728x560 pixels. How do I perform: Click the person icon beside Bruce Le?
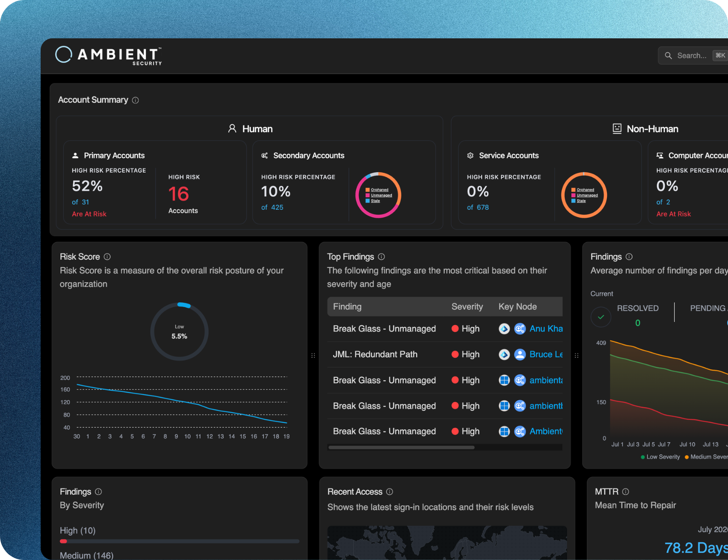point(520,355)
